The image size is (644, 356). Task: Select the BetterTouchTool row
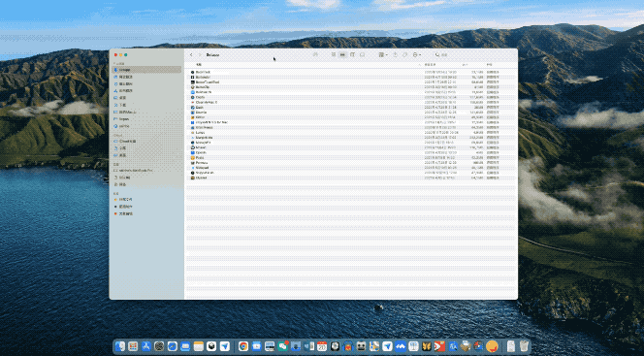(x=350, y=82)
